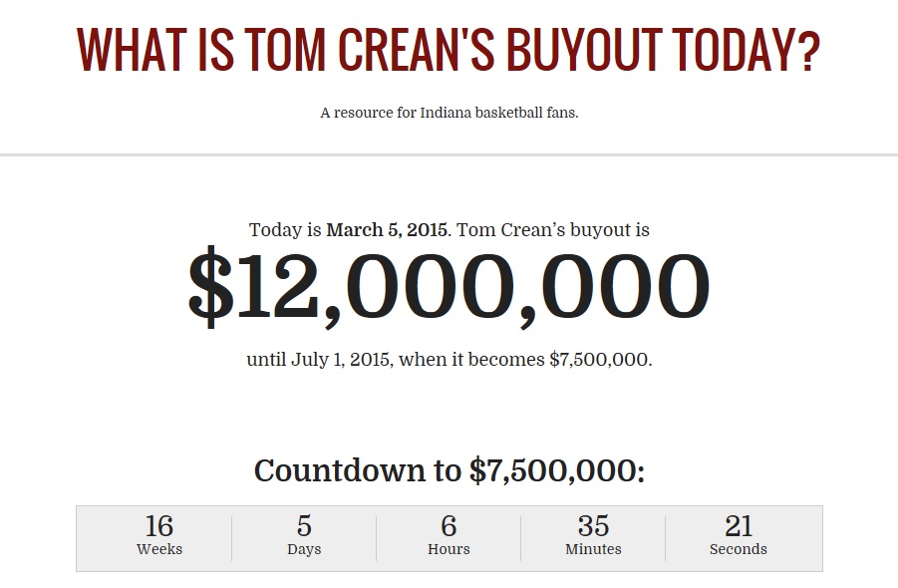Click the 'Countdown to $7,500,000' heading
The height and width of the screenshot is (588, 898).
pyautogui.click(x=449, y=470)
